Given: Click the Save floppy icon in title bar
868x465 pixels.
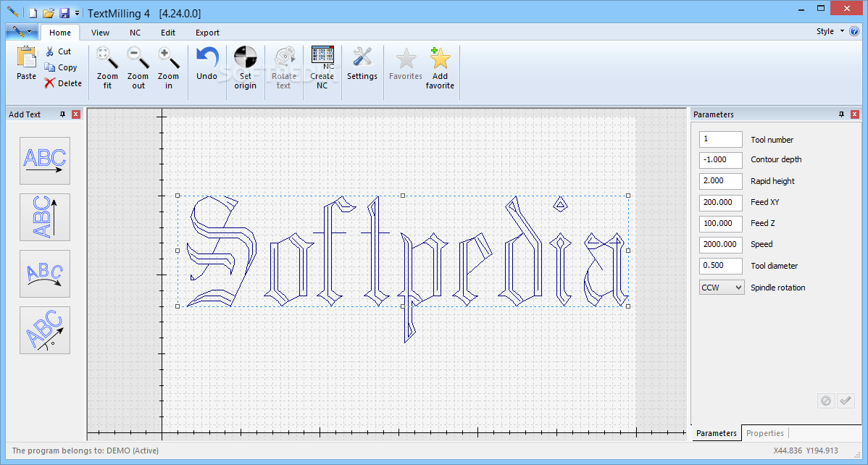Looking at the screenshot, I should 64,13.
